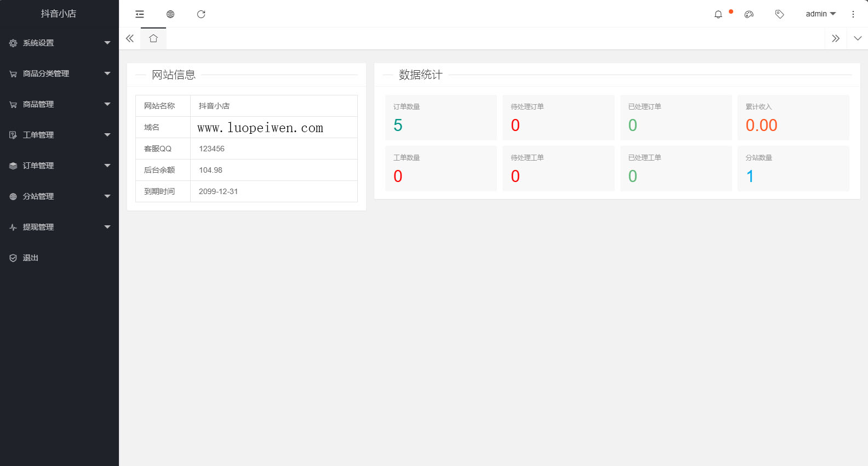This screenshot has width=868, height=466.
Task: Refresh the page using the reload icon
Action: 201,14
